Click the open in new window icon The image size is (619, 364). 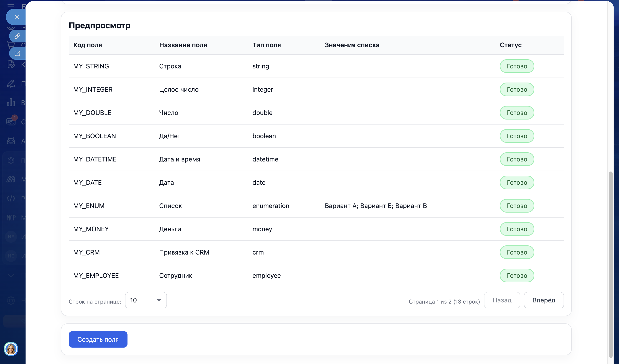click(17, 53)
